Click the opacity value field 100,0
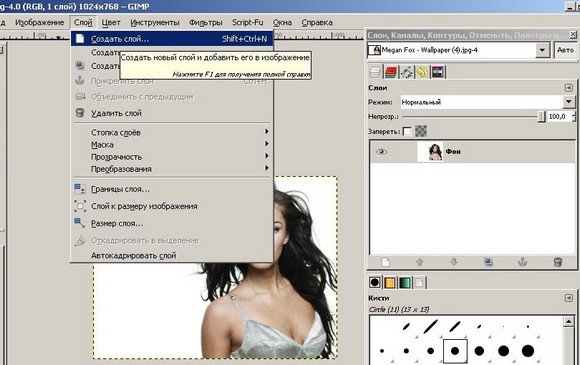Viewport: 580px width, 365px height. (559, 116)
